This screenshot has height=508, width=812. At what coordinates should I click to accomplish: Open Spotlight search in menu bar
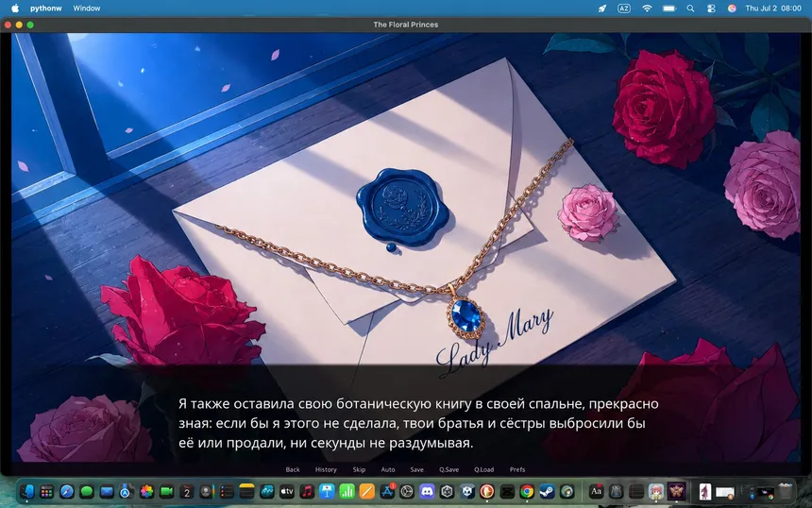point(690,8)
